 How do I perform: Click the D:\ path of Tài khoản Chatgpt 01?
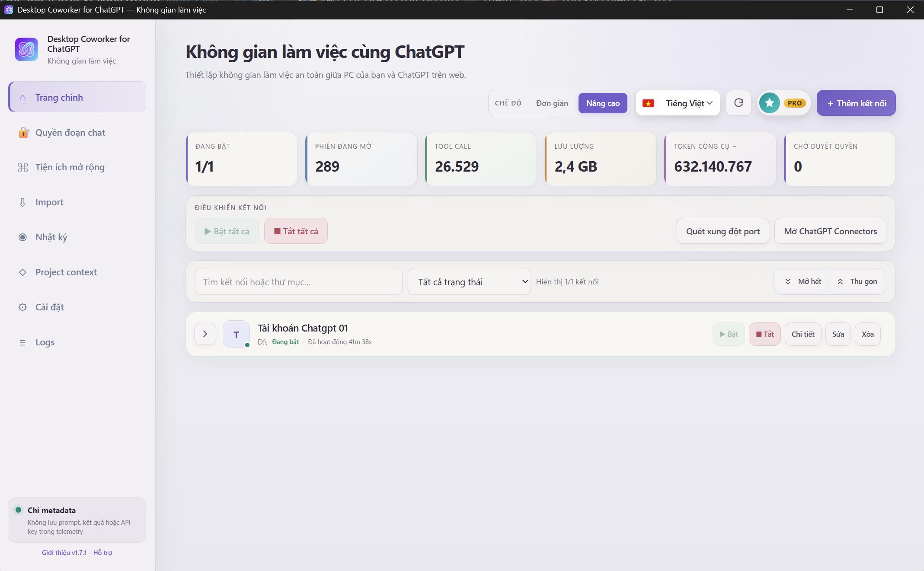click(262, 342)
